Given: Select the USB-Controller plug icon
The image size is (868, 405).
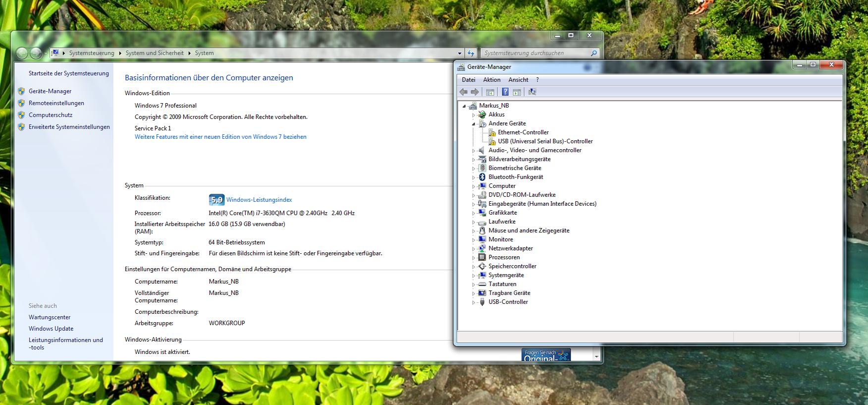Looking at the screenshot, I should 482,302.
